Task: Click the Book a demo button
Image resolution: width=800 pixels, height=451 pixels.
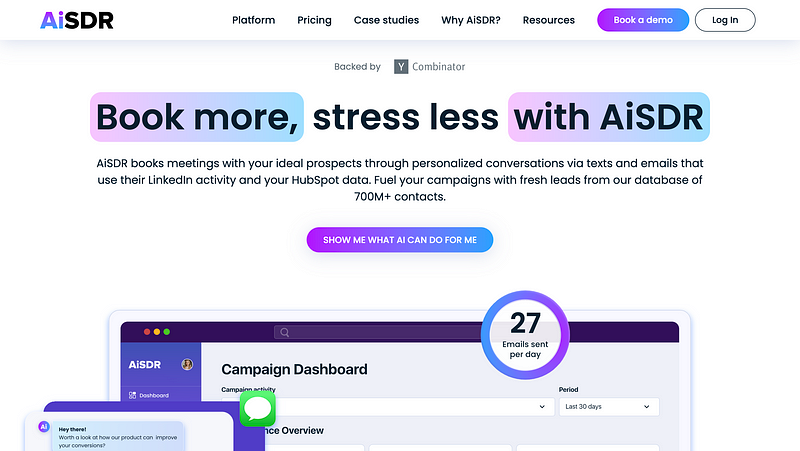Action: tap(643, 20)
